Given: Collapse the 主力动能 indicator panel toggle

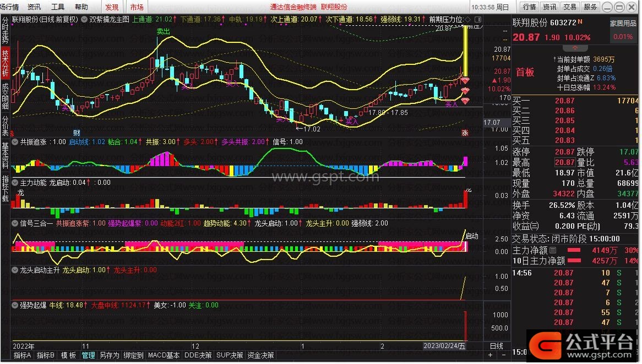Looking at the screenshot, I should click(15, 183).
